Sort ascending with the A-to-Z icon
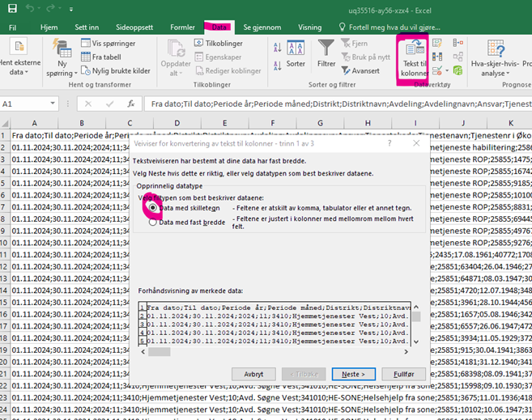 click(x=277, y=47)
